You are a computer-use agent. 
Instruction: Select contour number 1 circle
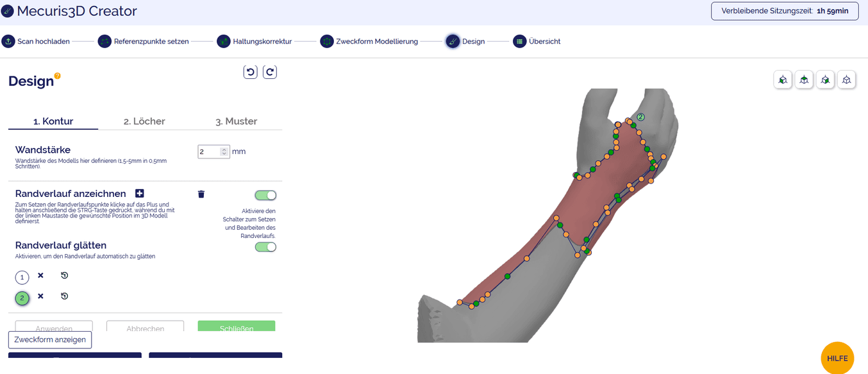[x=22, y=278]
